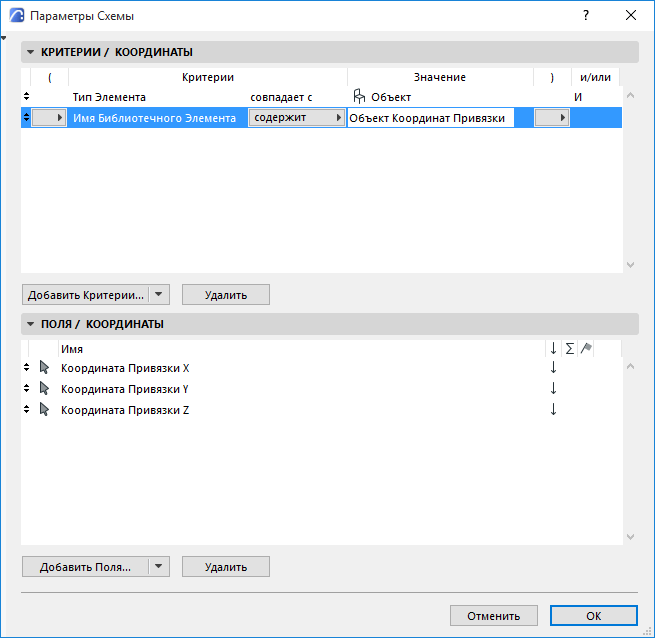Screen dimensions: 655x638
Task: Click the ArchiCAD icon in title bar
Action: click(x=17, y=16)
